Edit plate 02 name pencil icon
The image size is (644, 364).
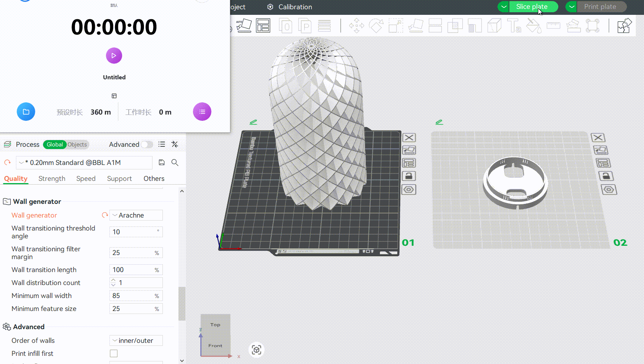pos(439,122)
